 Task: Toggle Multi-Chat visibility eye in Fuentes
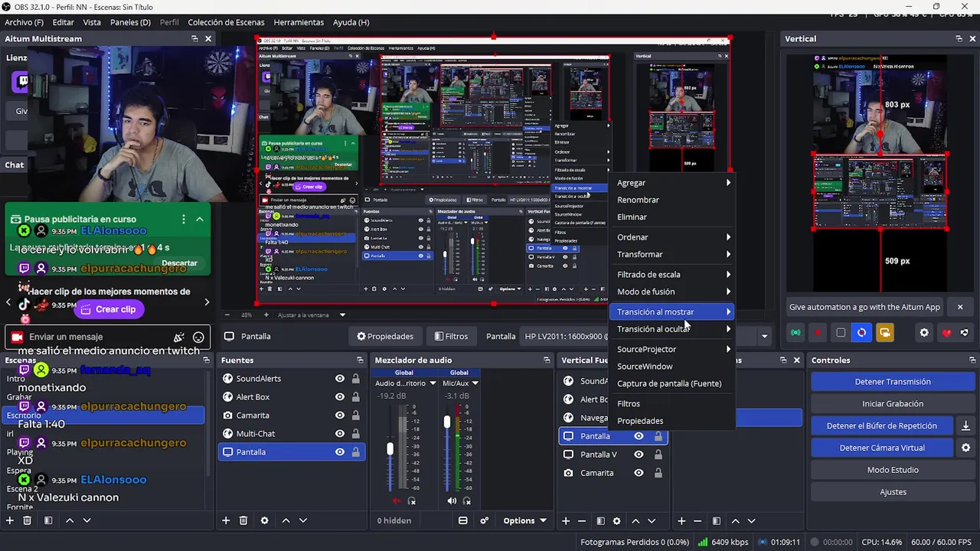340,434
